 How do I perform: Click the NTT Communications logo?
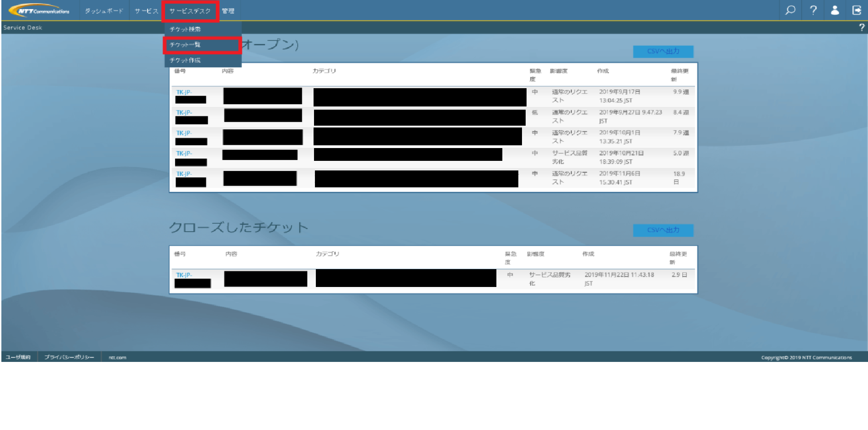coord(39,10)
